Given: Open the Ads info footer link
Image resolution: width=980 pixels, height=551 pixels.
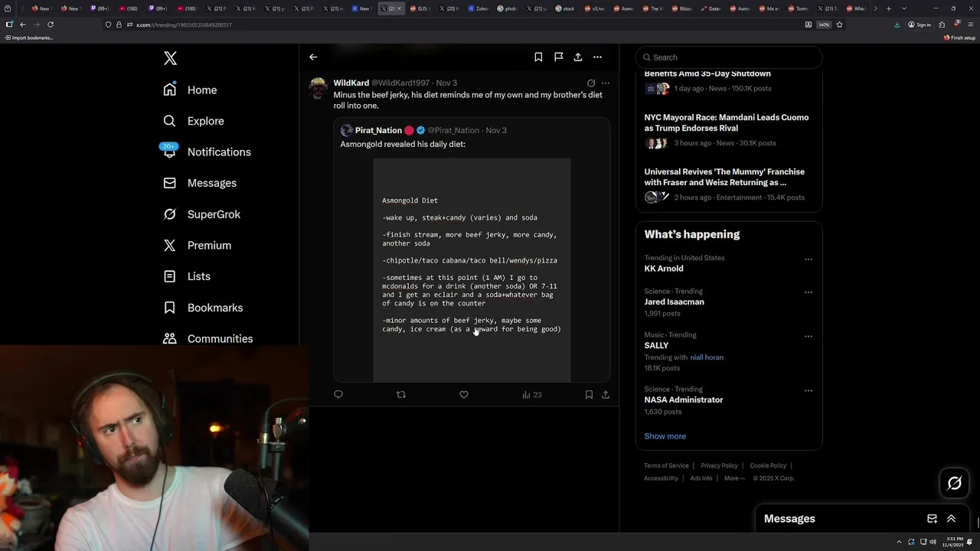Looking at the screenshot, I should click(x=701, y=478).
